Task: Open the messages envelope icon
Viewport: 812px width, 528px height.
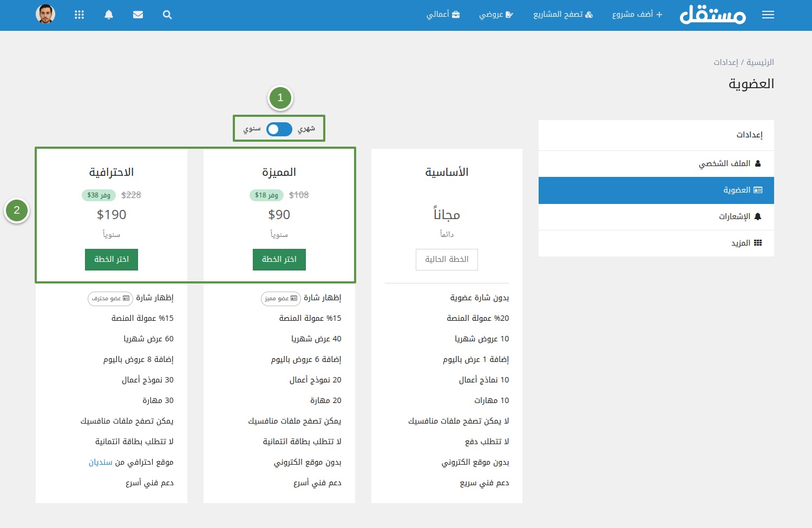Action: click(x=138, y=15)
